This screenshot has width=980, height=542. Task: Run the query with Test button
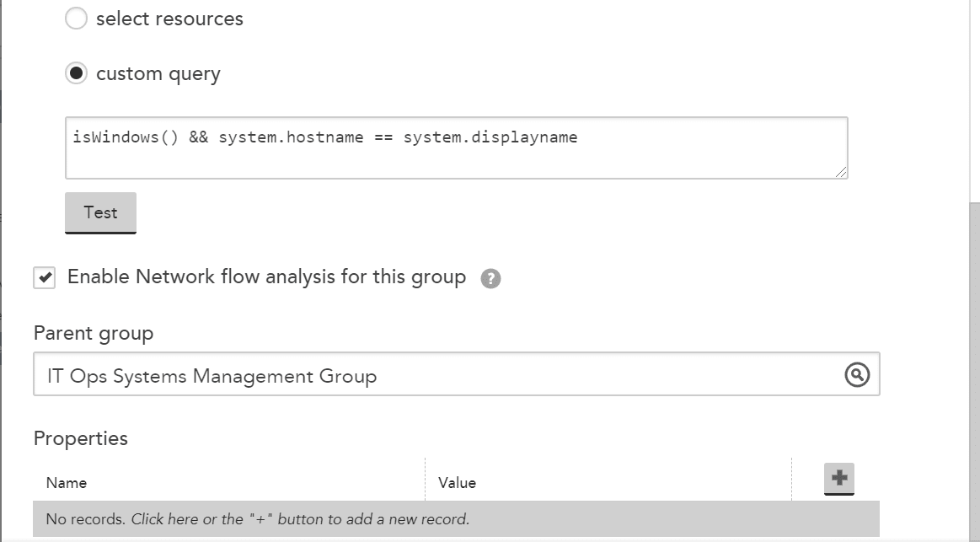(100, 212)
